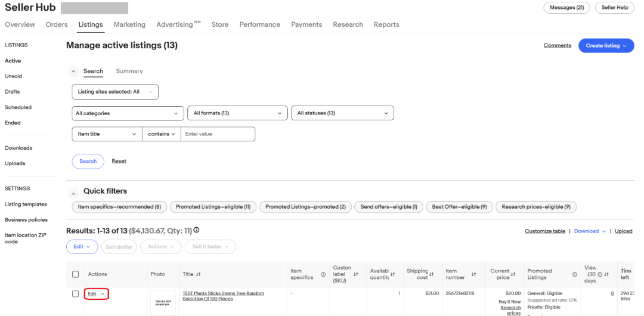Click the Messages (21) button

(567, 7)
